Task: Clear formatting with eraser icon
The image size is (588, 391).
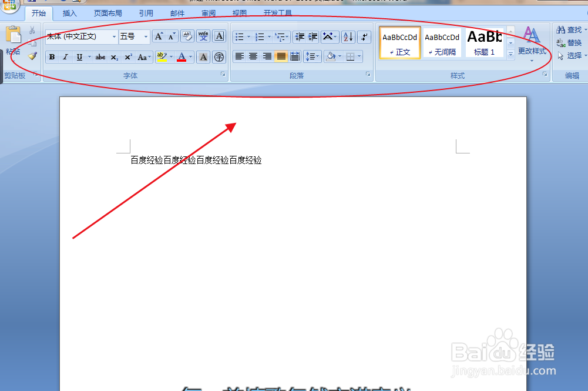Action: (x=187, y=36)
